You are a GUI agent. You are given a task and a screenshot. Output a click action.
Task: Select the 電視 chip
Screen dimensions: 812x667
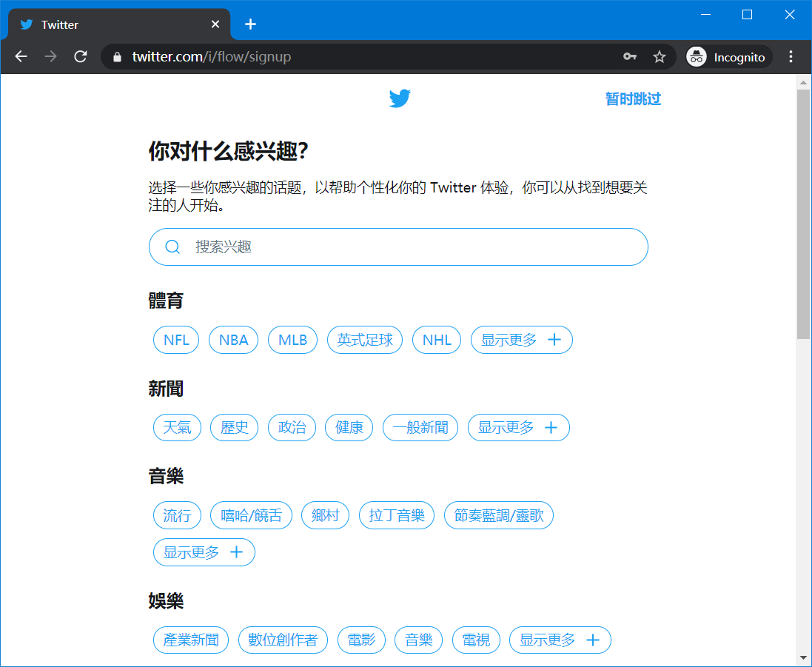pos(476,640)
